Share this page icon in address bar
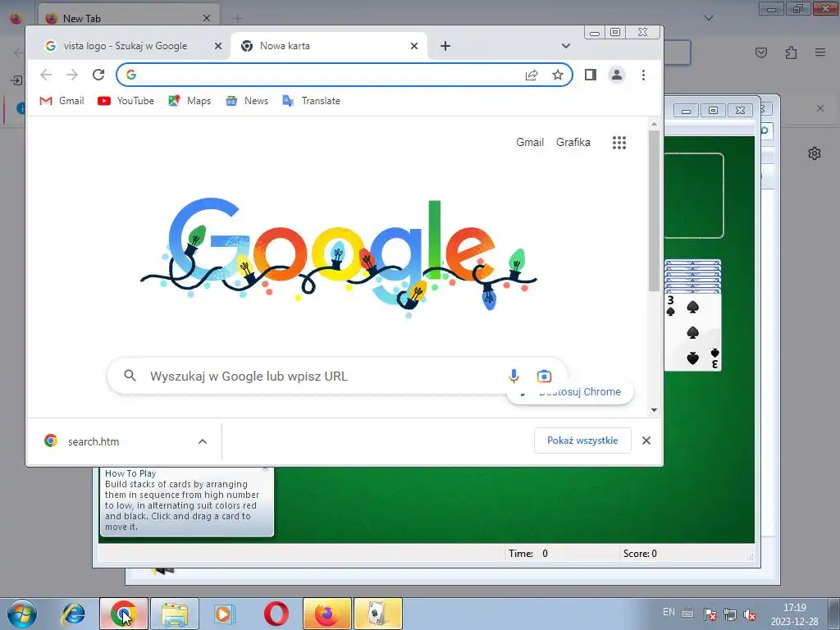Viewport: 840px width, 630px height. tap(532, 75)
